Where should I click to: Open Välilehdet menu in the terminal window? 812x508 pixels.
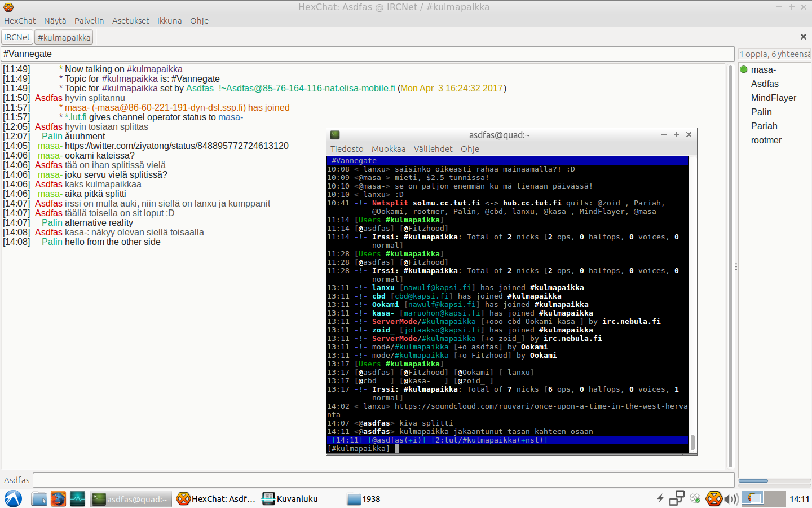tap(433, 149)
